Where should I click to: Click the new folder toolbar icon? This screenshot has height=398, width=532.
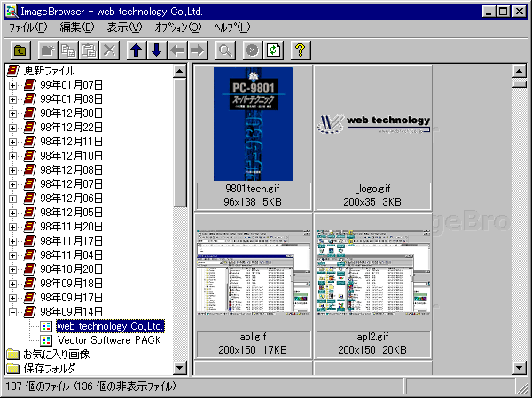pos(48,51)
